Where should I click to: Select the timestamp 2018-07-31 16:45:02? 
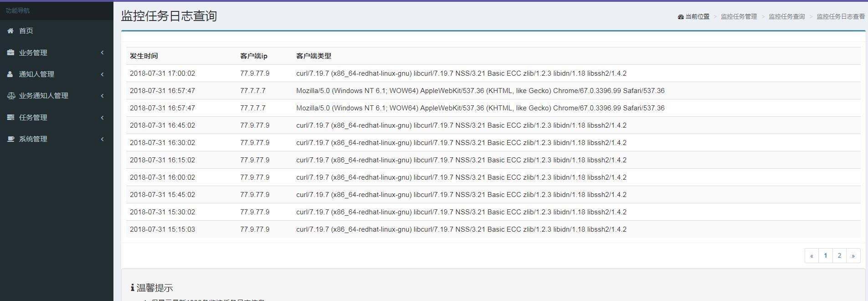[162, 125]
